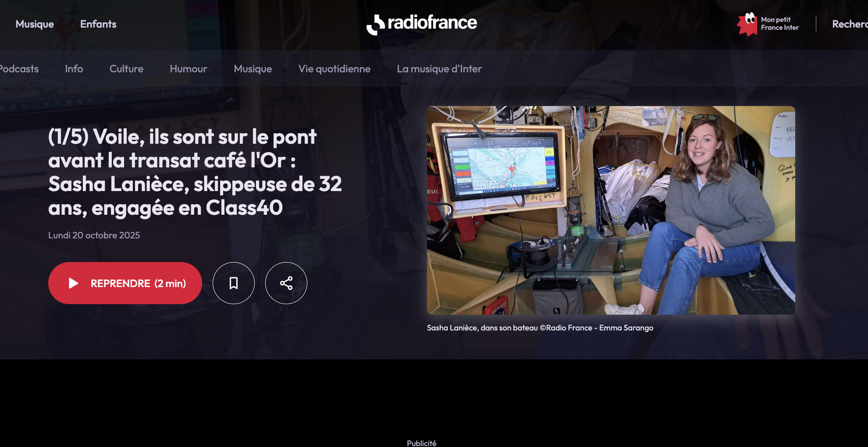Click the episode title about Sasha Lanièce
The width and height of the screenshot is (868, 447).
point(195,172)
